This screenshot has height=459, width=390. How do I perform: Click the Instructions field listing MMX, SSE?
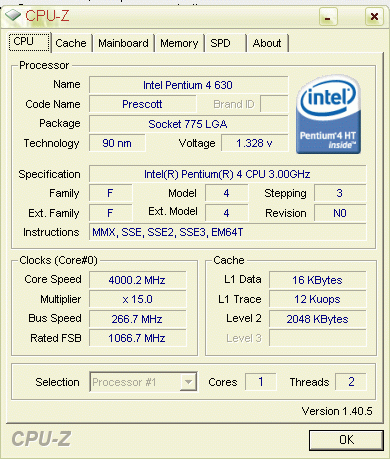click(x=227, y=232)
